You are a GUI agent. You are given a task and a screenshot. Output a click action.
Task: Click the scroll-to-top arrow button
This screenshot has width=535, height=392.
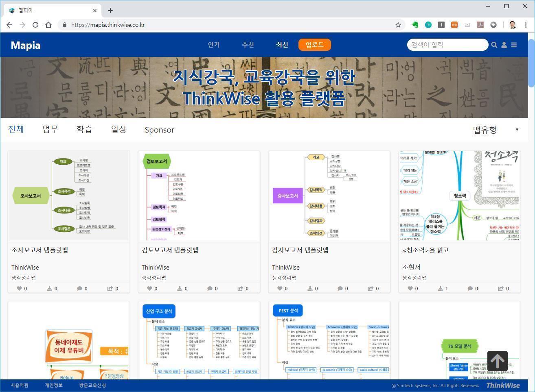coord(497,361)
